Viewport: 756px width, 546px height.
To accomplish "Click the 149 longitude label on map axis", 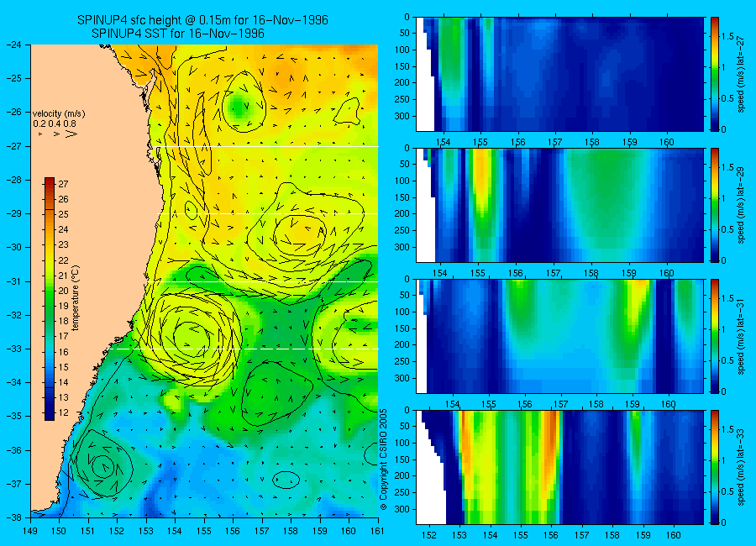I will (30, 531).
